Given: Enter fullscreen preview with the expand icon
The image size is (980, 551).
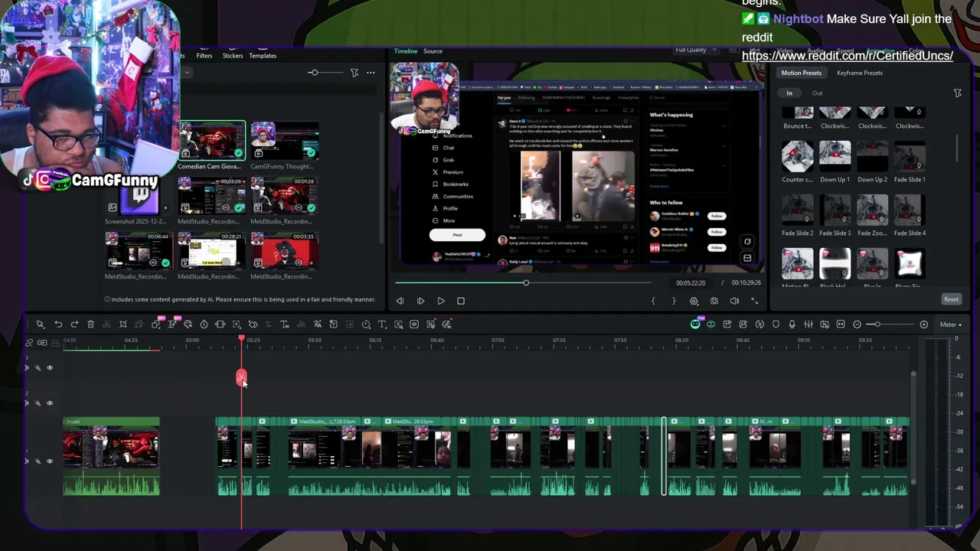Looking at the screenshot, I should 755,301.
